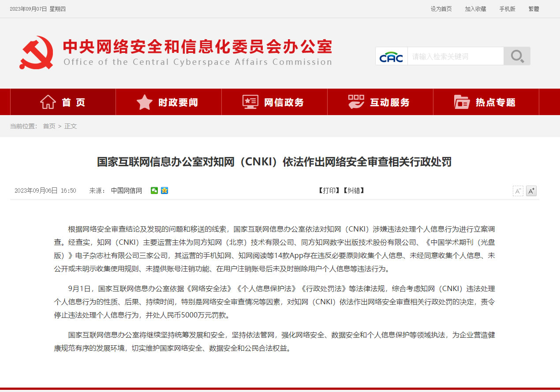560x392 pixels.
Task: Click the WeChat share icon
Action: pos(154,190)
